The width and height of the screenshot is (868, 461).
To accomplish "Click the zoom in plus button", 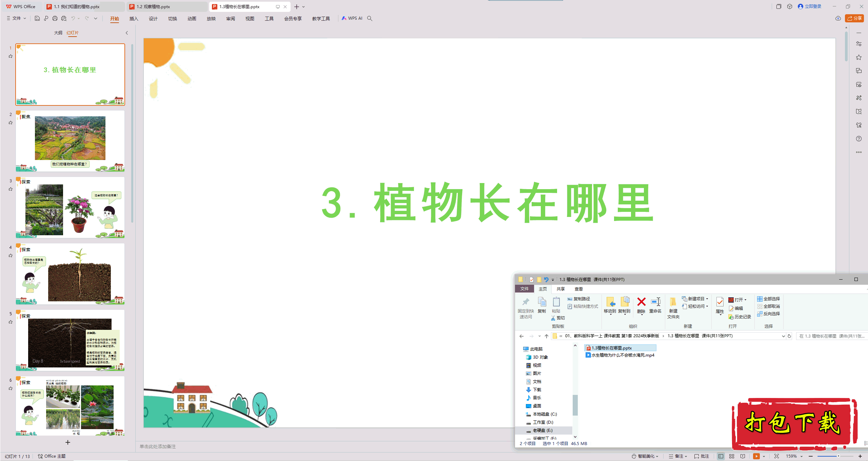I will coord(860,456).
